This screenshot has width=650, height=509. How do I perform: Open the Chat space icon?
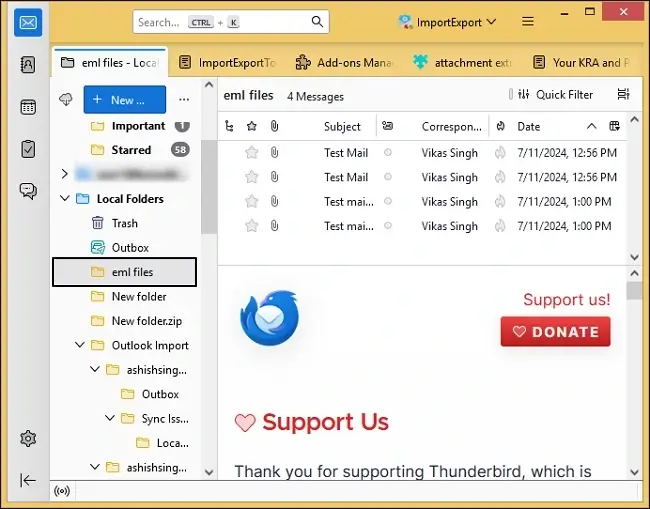[x=28, y=191]
